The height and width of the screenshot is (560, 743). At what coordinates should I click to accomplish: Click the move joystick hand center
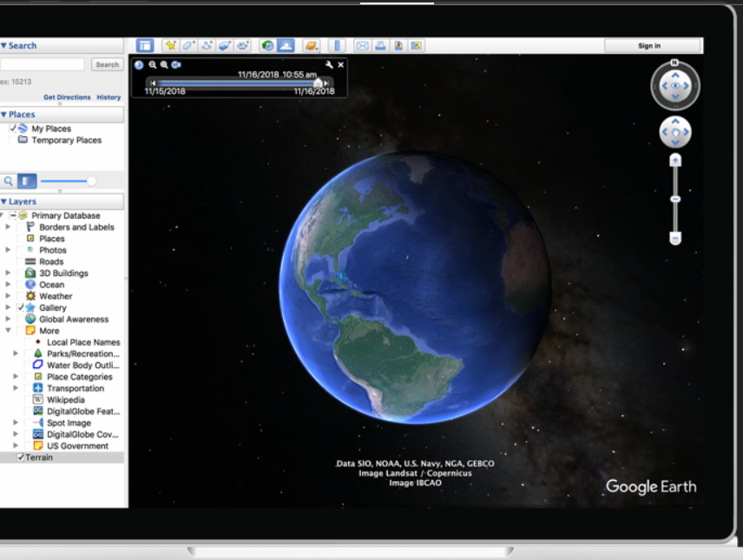(x=675, y=132)
